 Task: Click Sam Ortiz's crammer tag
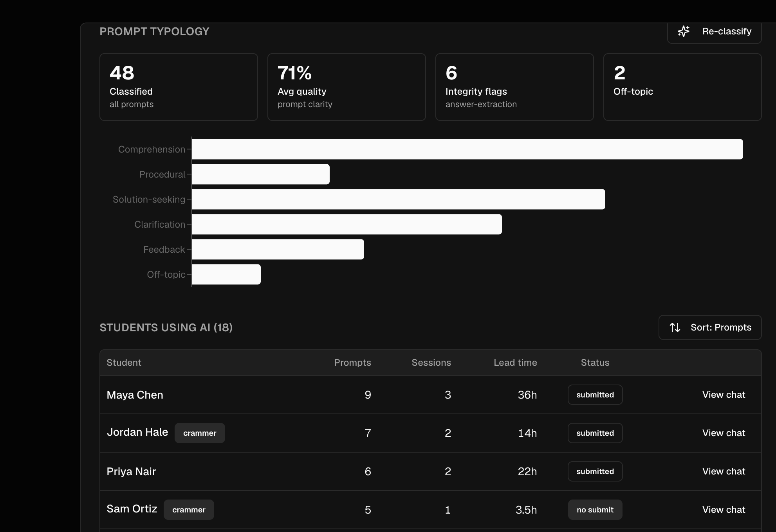(x=189, y=510)
